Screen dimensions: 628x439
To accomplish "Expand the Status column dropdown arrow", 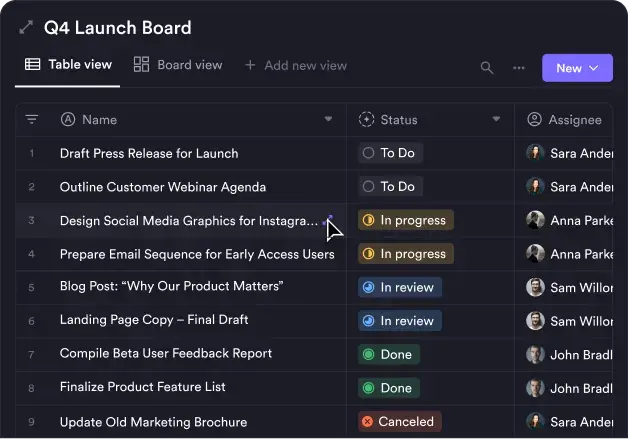I will [x=496, y=120].
